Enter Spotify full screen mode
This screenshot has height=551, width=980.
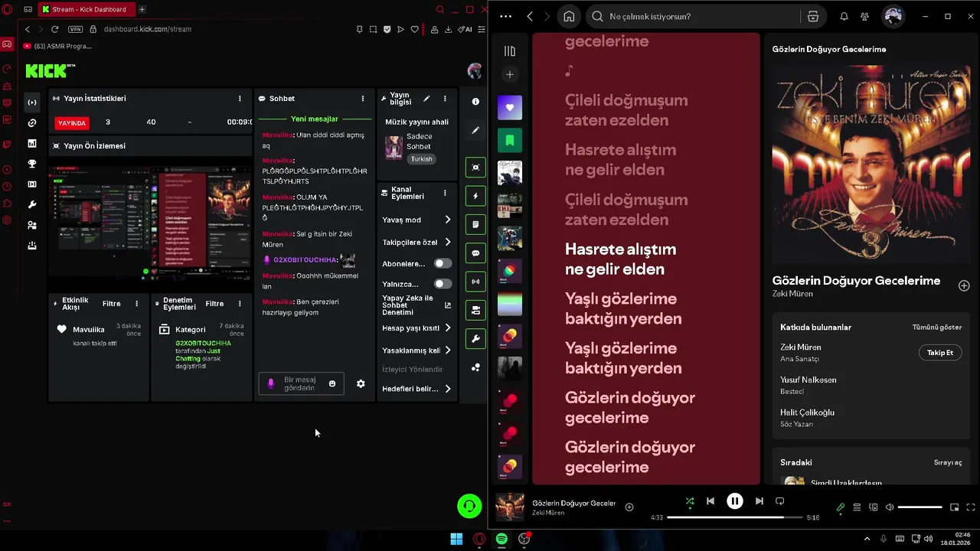pos(971,507)
